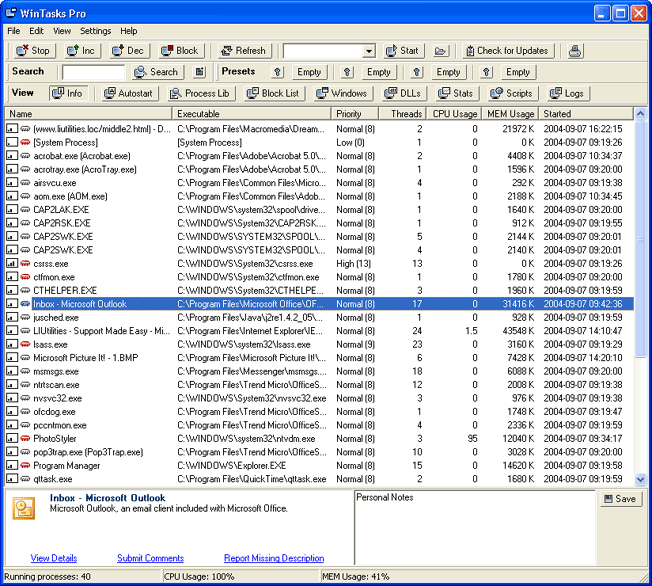Refresh the process list

(x=242, y=51)
